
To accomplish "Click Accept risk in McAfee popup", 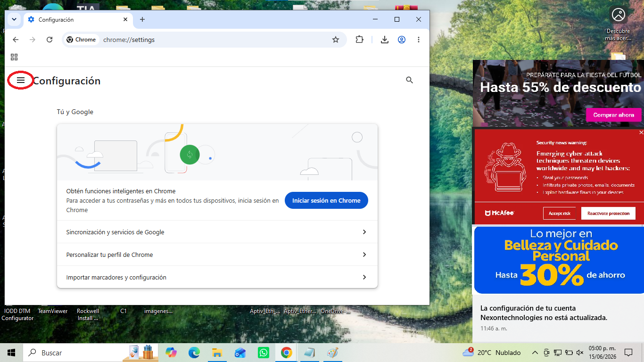I will (x=560, y=213).
